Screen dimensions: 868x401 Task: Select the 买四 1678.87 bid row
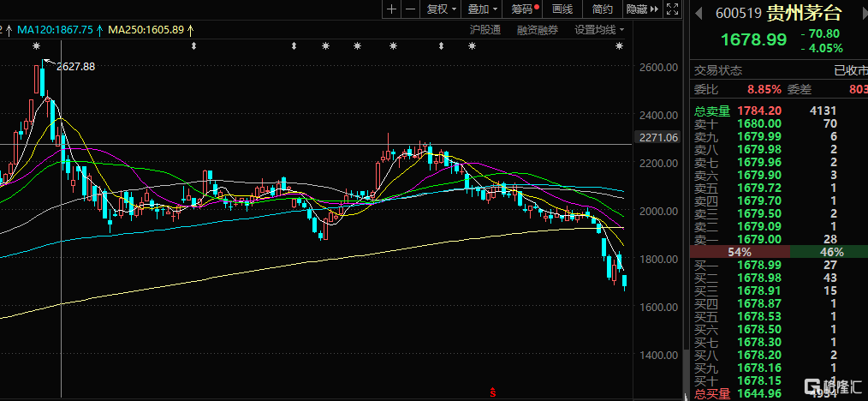pyautogui.click(x=778, y=303)
